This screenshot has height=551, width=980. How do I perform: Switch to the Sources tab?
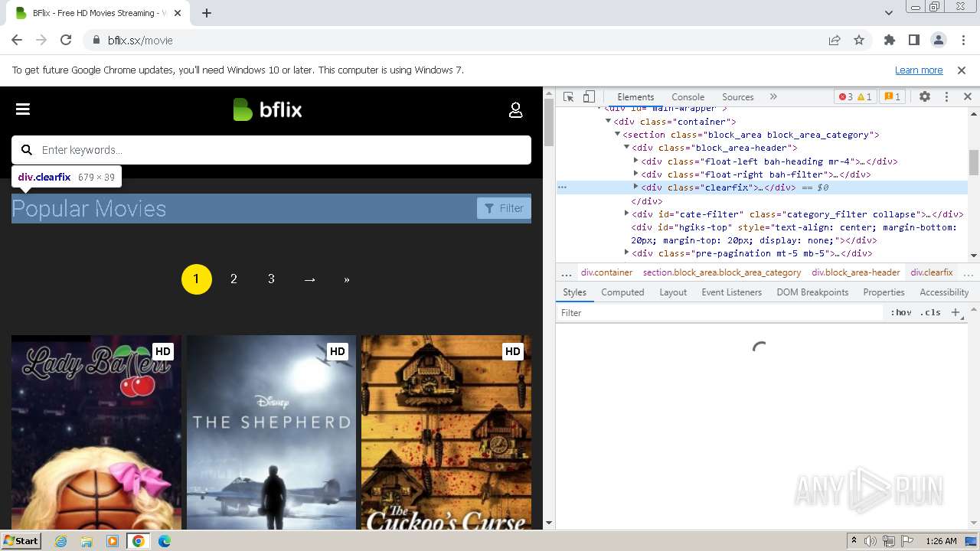click(x=738, y=97)
